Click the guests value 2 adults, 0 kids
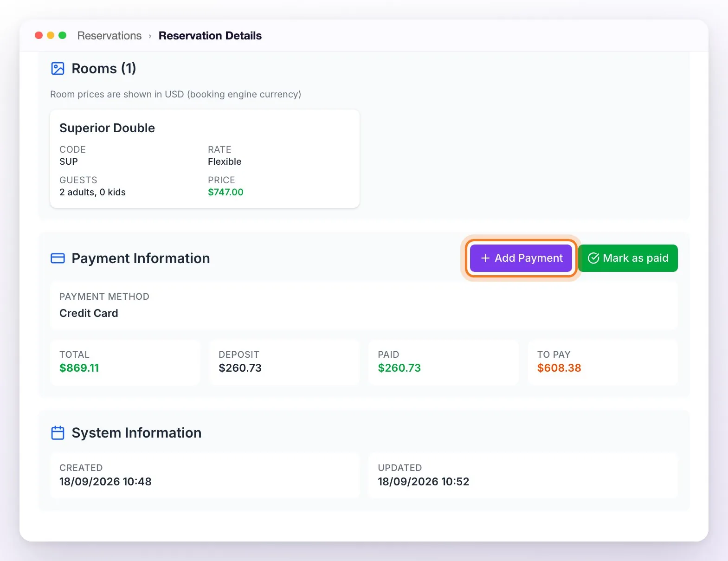The image size is (728, 561). point(93,192)
